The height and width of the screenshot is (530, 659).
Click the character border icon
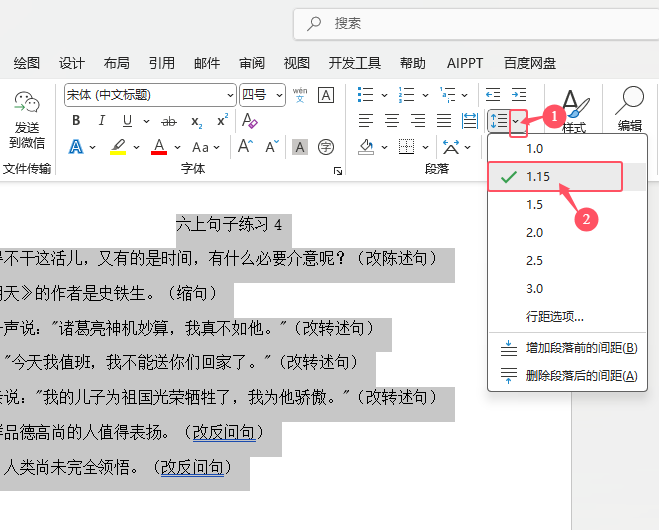tap(326, 95)
